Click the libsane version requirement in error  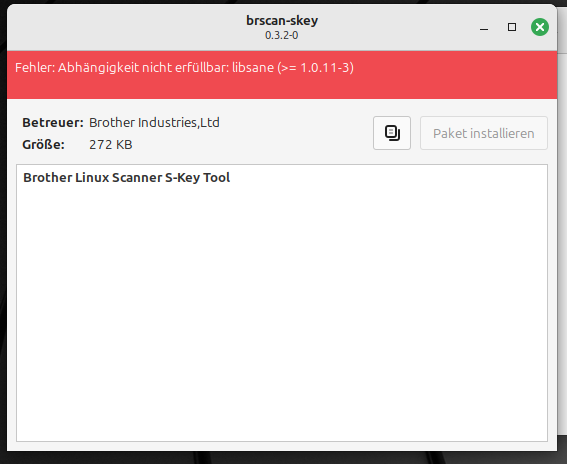[293, 68]
